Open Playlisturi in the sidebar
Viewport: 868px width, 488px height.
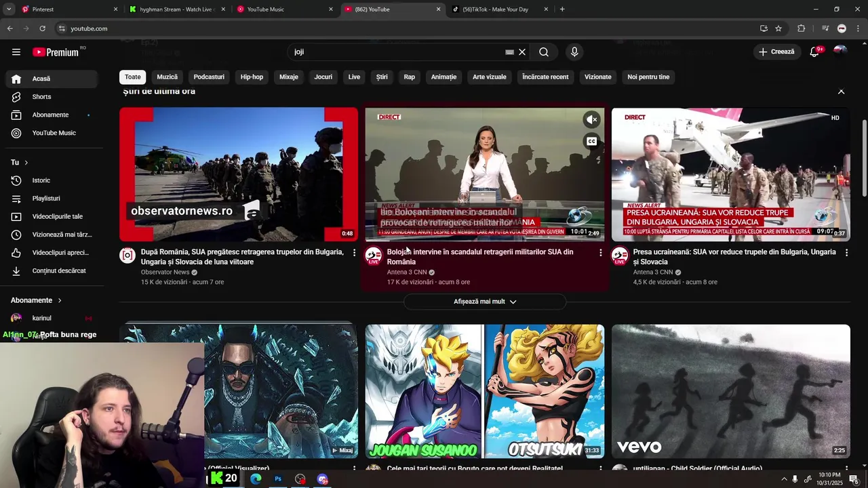[x=52, y=199]
